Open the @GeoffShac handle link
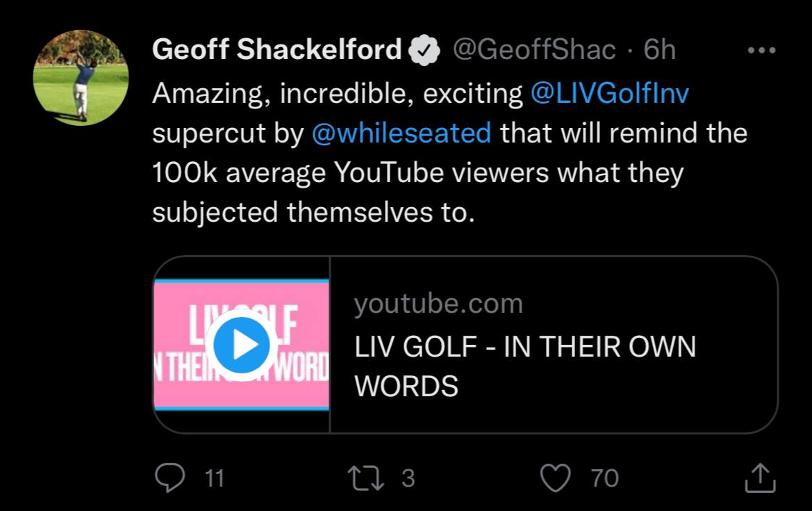Viewport: 812px width, 511px height. (x=534, y=50)
